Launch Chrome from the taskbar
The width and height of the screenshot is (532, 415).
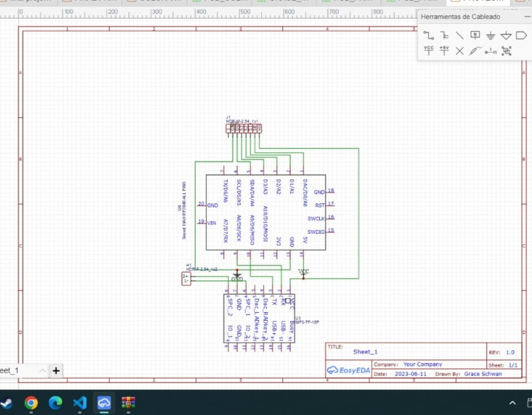tap(32, 402)
